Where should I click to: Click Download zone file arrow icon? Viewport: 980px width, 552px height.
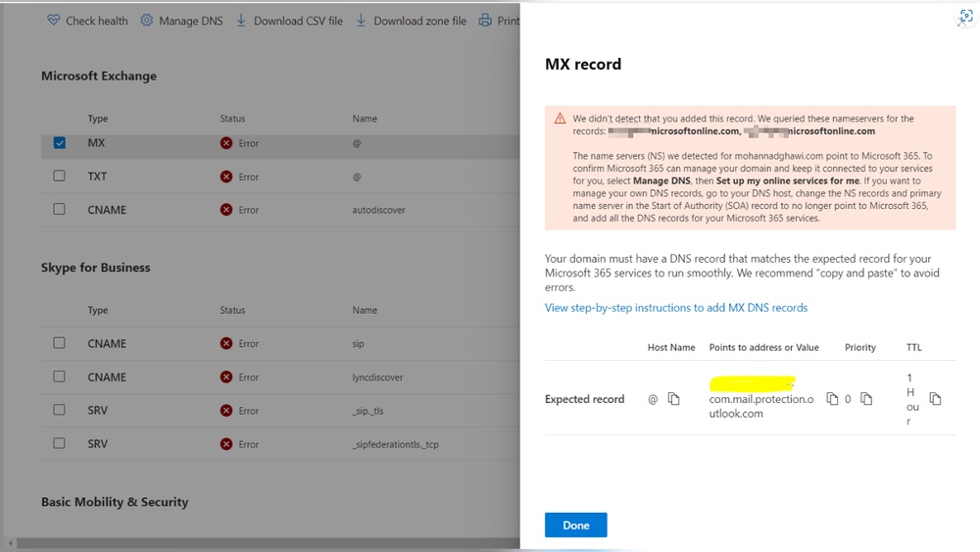point(362,21)
